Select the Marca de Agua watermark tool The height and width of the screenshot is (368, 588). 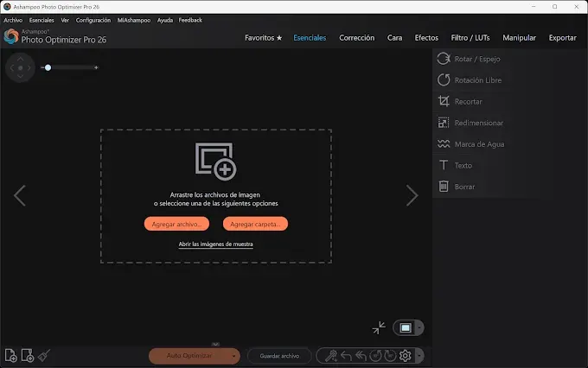pos(471,144)
